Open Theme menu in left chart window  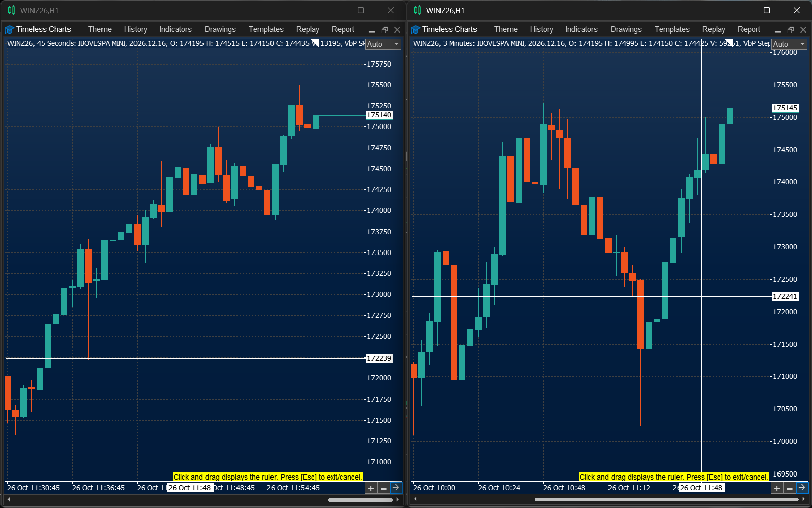[99, 29]
